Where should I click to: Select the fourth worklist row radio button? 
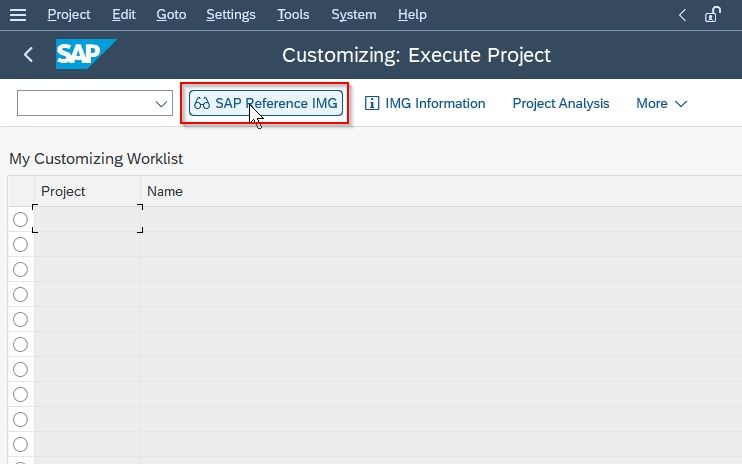20,295
